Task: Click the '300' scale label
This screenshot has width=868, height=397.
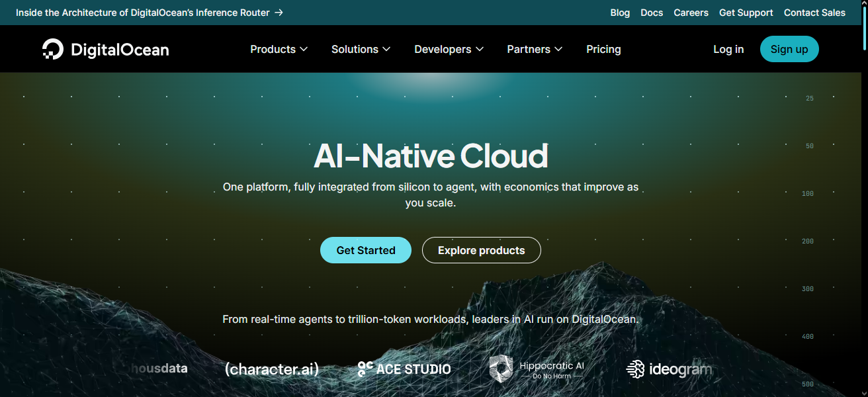Action: (x=807, y=289)
